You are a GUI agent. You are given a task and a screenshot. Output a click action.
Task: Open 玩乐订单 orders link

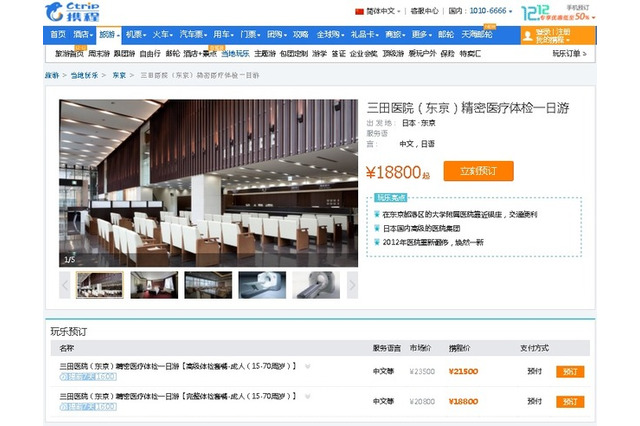pos(569,53)
